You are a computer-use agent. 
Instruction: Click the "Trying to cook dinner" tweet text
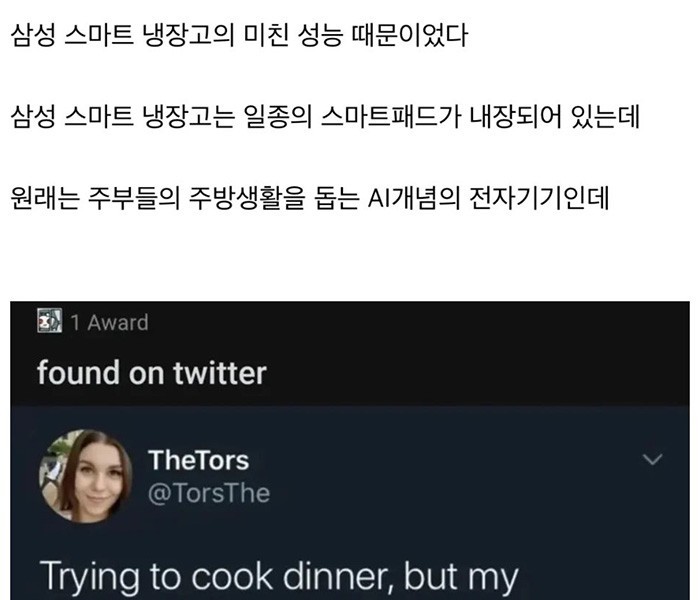pos(278,577)
